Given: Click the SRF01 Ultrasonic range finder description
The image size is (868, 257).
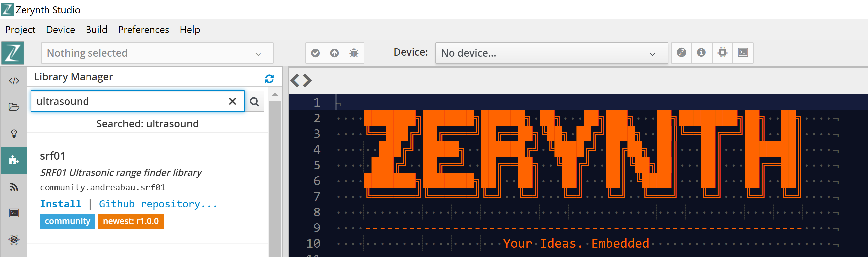Looking at the screenshot, I should pyautogui.click(x=121, y=173).
